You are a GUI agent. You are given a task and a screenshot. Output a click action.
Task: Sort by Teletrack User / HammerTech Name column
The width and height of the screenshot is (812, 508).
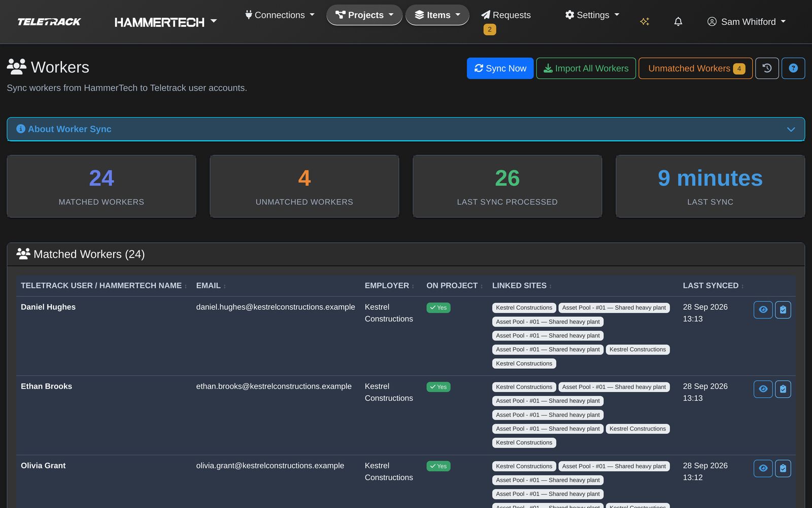click(x=104, y=285)
